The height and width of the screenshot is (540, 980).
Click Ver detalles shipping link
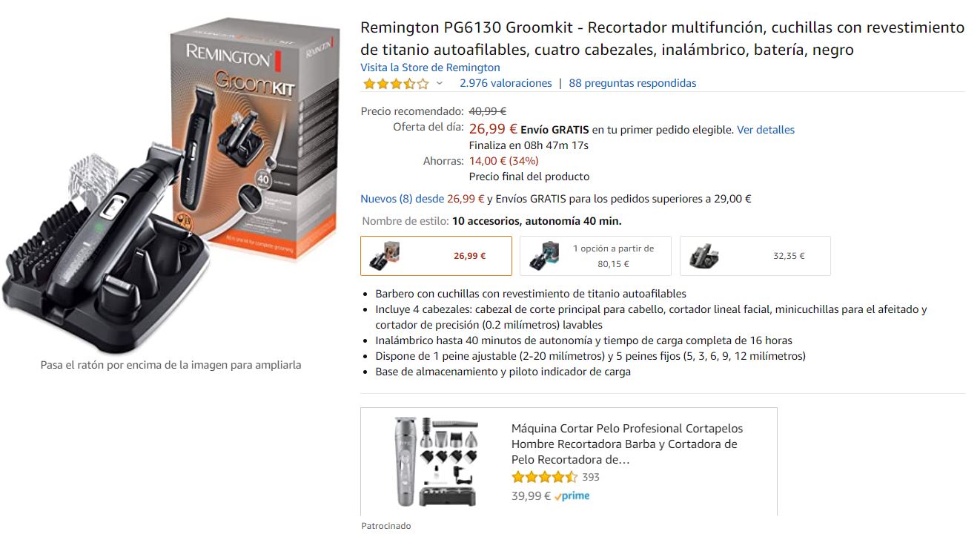click(x=766, y=130)
